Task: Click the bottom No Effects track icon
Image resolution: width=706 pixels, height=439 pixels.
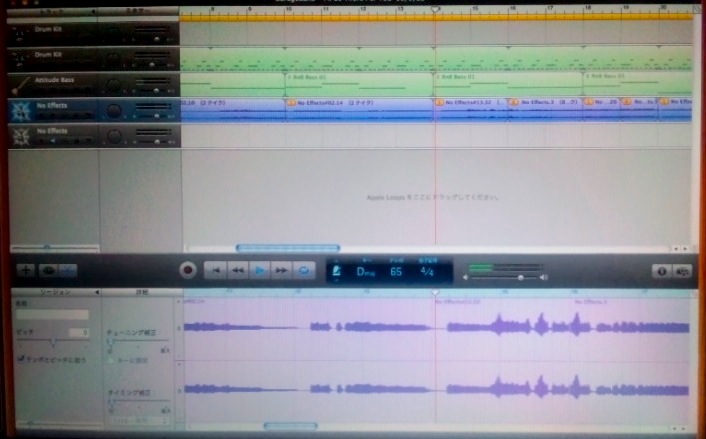Action: click(x=21, y=136)
